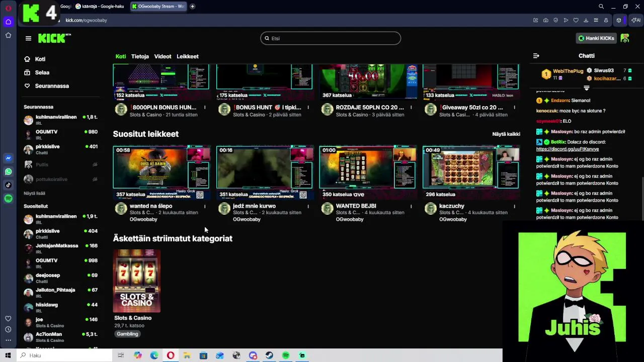This screenshot has width=644, height=362.
Task: Open Opera sidebar three-dots setup
Action: coord(8,340)
